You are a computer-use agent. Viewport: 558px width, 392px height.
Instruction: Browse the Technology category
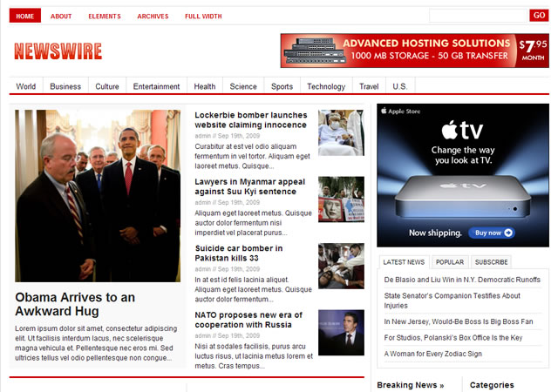[x=326, y=86]
